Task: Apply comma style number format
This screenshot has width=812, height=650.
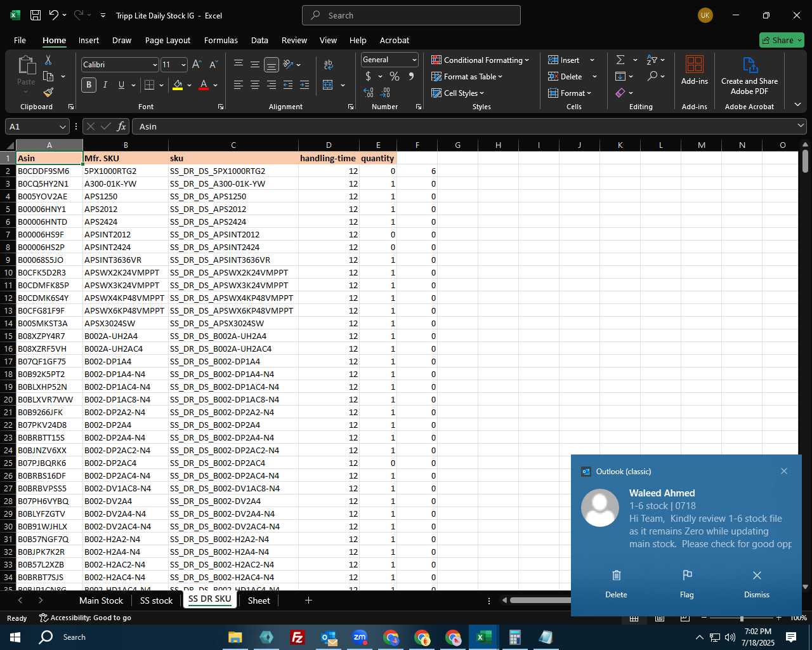Action: 411,76
